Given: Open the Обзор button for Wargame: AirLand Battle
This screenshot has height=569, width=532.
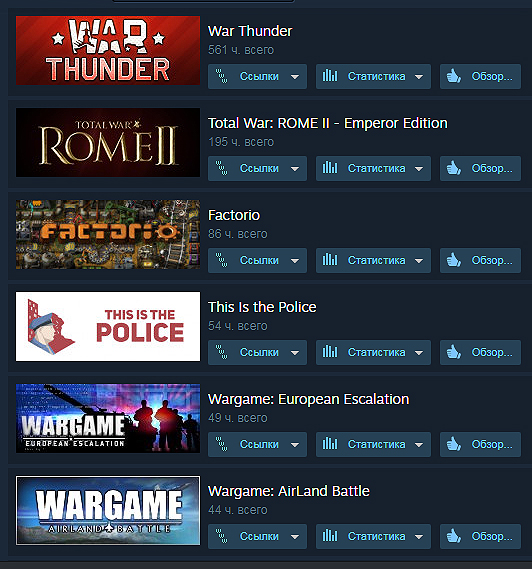Looking at the screenshot, I should point(480,536).
